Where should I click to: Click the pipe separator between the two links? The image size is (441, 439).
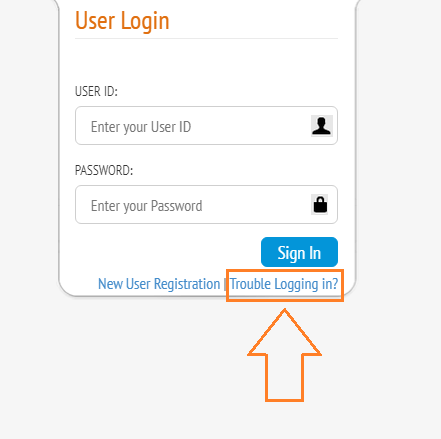point(225,284)
